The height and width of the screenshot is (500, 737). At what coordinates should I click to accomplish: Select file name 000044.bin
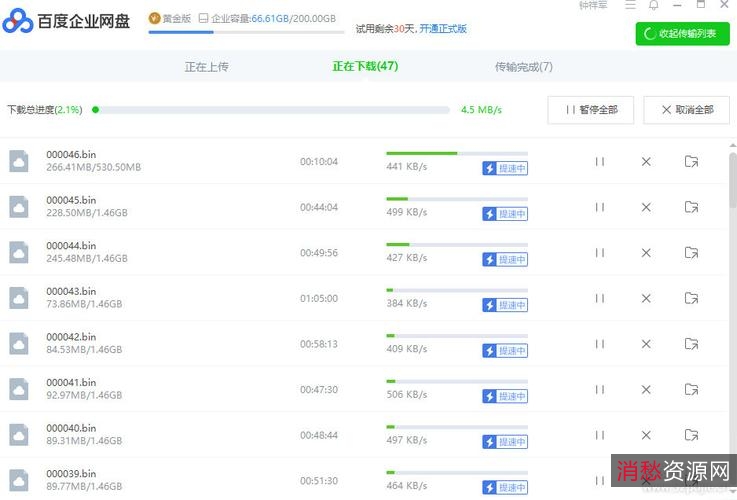(71, 246)
